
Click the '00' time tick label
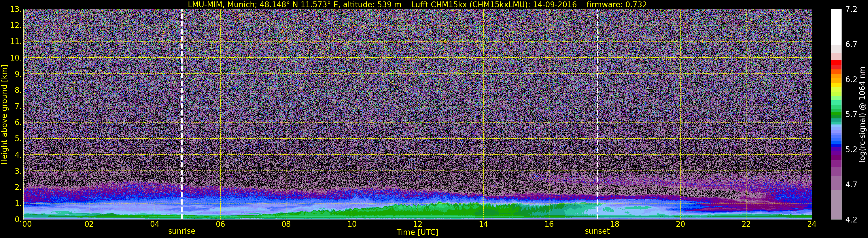27,224
